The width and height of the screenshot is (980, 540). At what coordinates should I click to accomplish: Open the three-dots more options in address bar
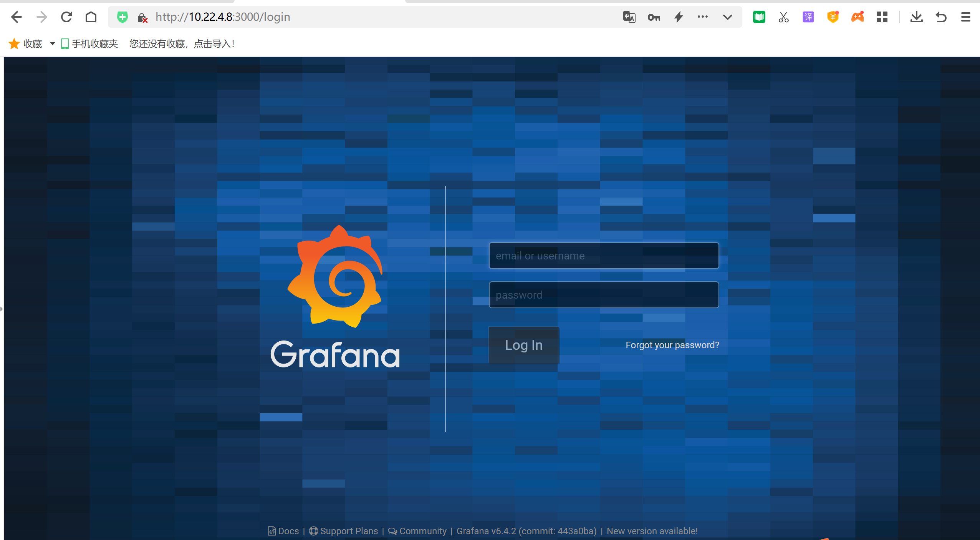pos(703,17)
